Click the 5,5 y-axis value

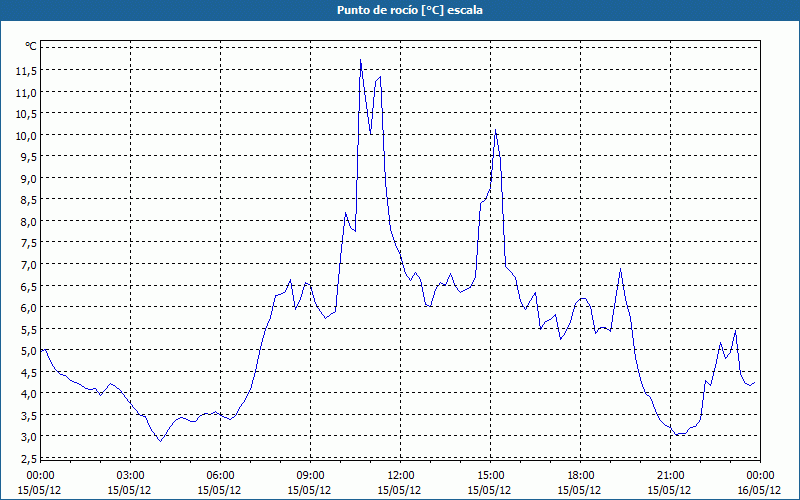pos(29,329)
